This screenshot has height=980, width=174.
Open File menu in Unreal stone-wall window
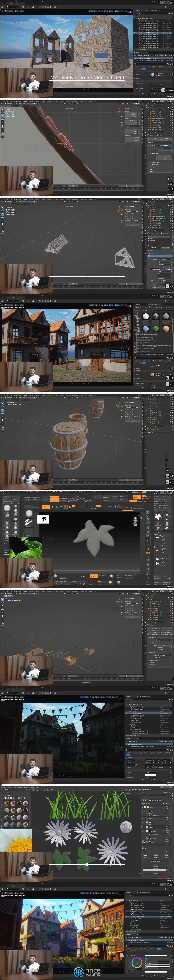click(7, 1)
